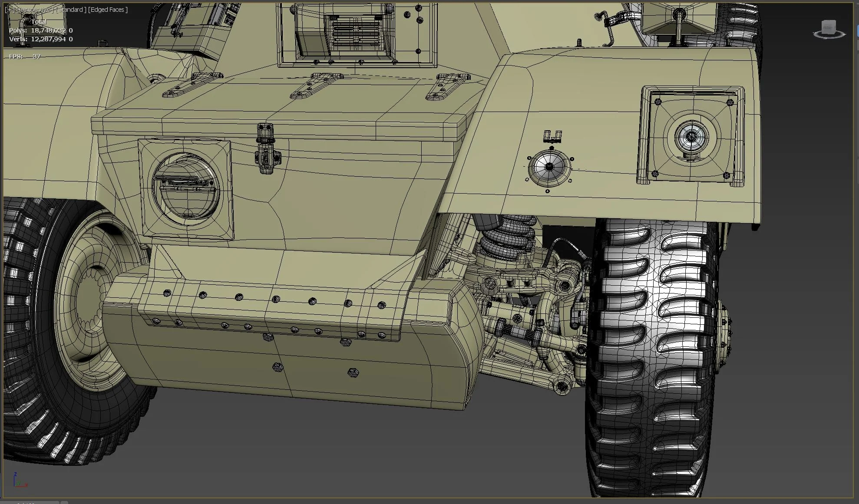Open the Standard shading preset menu

click(x=71, y=10)
